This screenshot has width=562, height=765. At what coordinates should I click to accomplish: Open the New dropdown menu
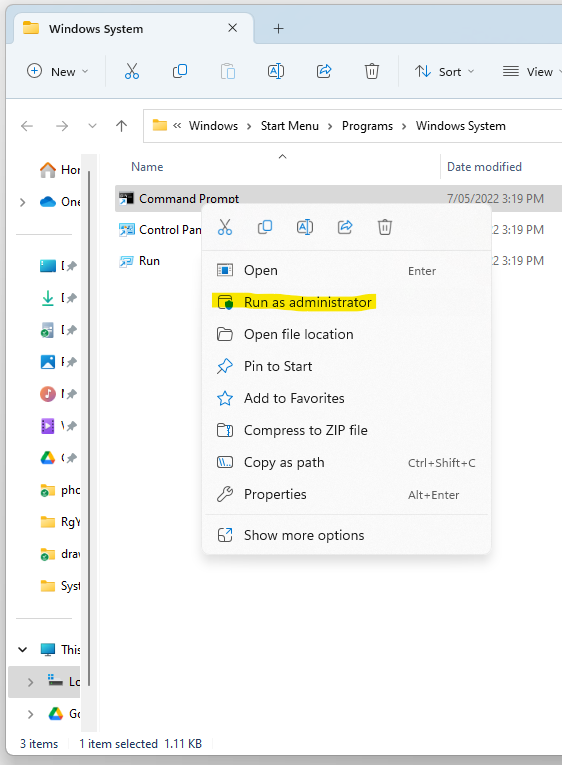[58, 71]
